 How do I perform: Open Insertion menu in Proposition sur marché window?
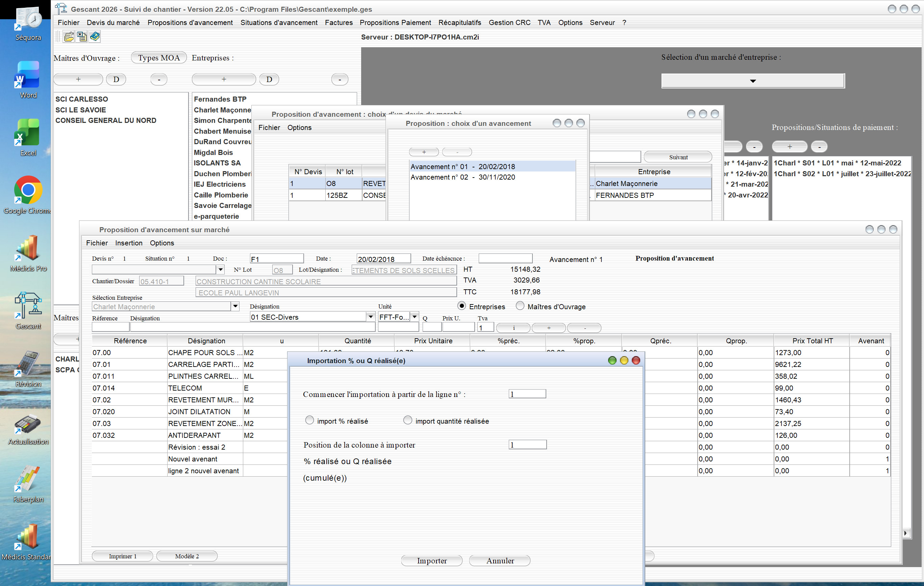(128, 243)
